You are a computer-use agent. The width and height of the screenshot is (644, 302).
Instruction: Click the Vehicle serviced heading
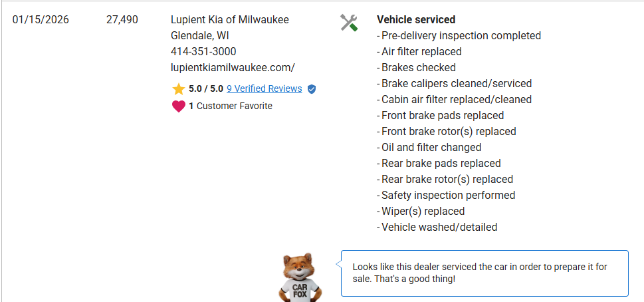(416, 20)
